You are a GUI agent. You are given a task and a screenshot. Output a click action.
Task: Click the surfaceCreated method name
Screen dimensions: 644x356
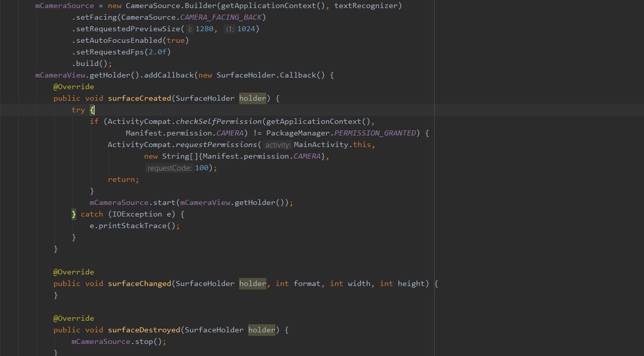point(139,98)
